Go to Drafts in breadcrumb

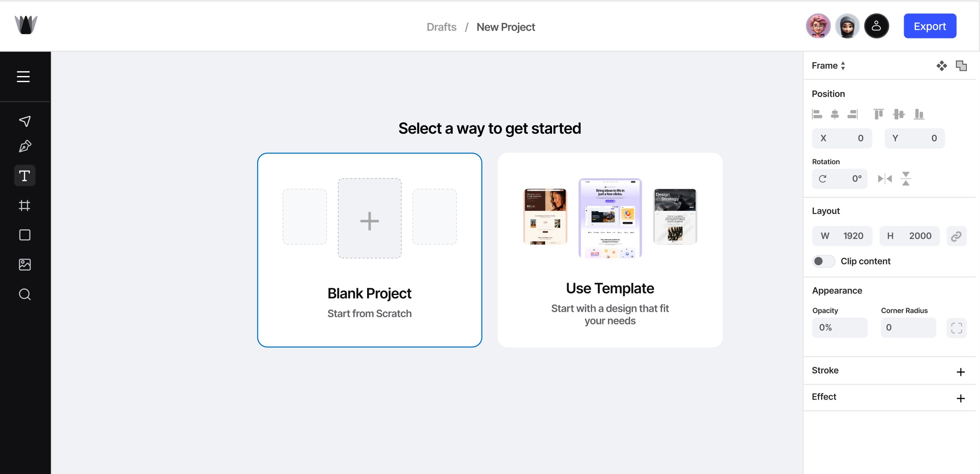[x=441, y=27]
